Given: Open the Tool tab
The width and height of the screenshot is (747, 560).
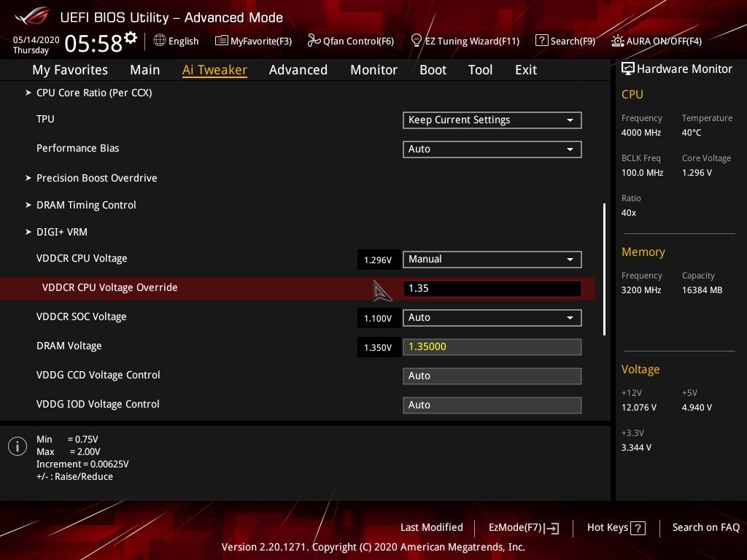Looking at the screenshot, I should [x=480, y=70].
